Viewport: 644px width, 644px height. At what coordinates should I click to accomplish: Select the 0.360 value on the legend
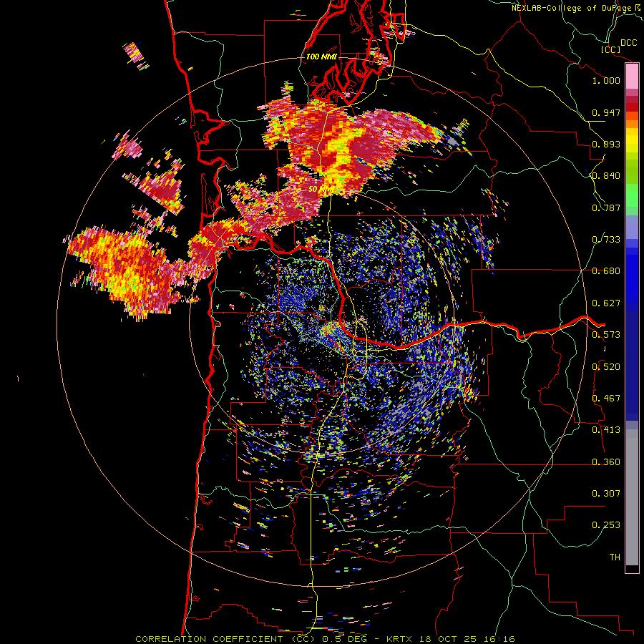click(606, 462)
